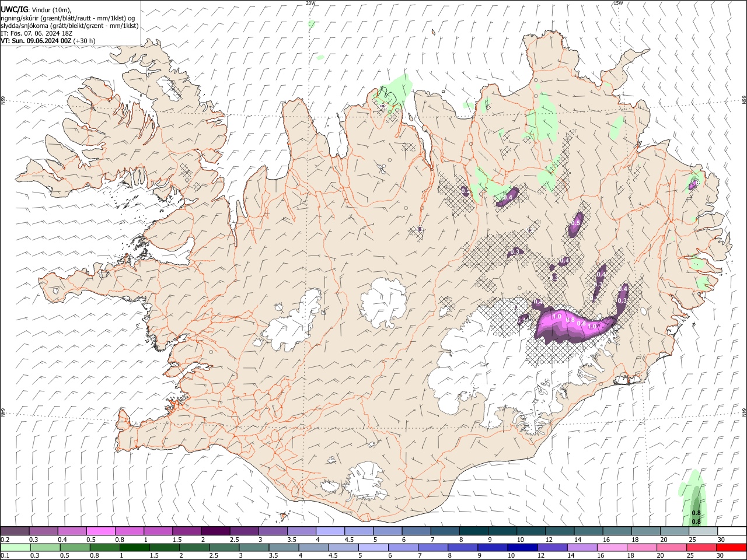
Task: Pick rain scale swatch between 0.8 and 1
Action: [104, 548]
